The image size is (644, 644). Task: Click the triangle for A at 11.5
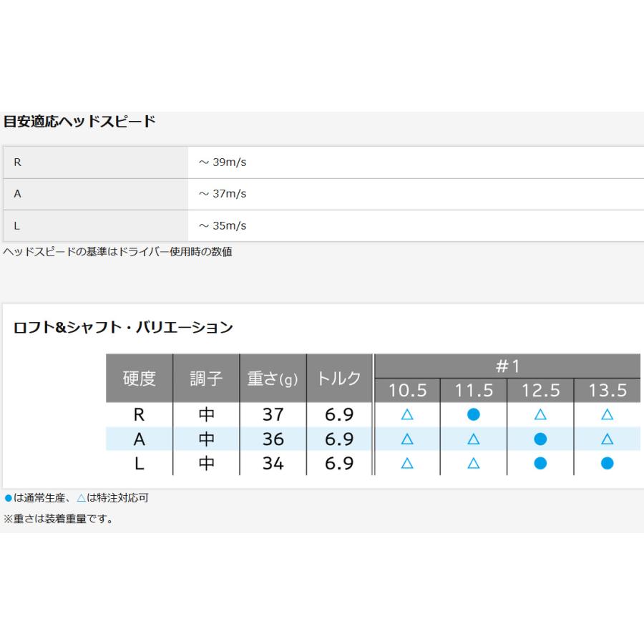(474, 439)
